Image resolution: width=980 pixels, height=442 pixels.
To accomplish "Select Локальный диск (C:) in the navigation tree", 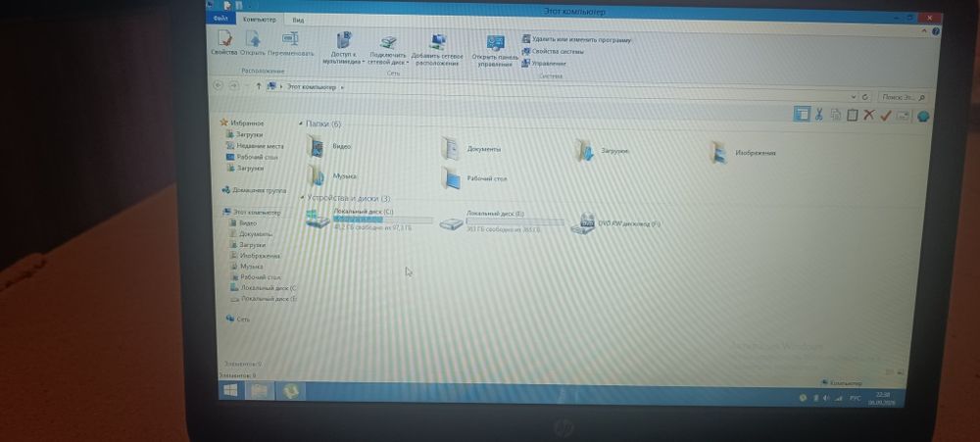I will pos(264,288).
